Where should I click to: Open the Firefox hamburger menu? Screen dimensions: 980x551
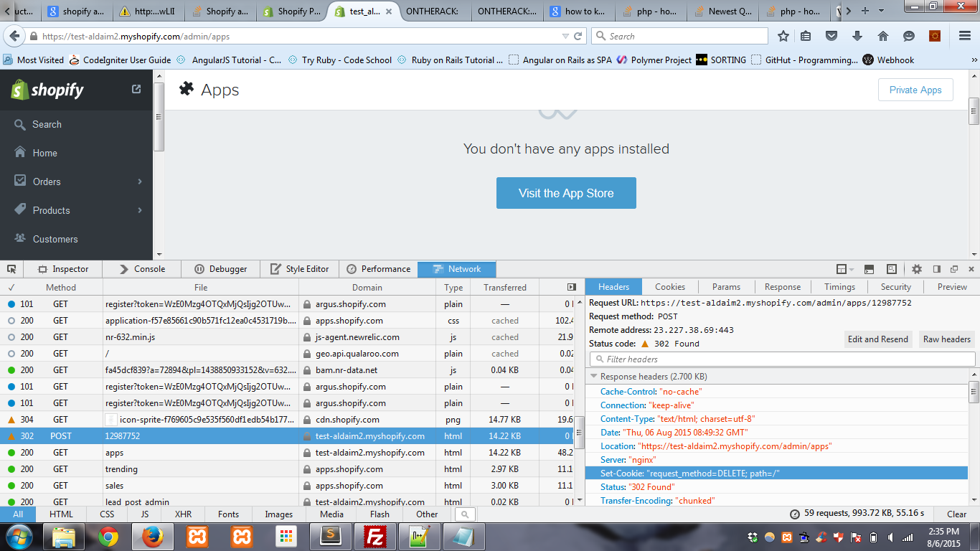coord(965,36)
